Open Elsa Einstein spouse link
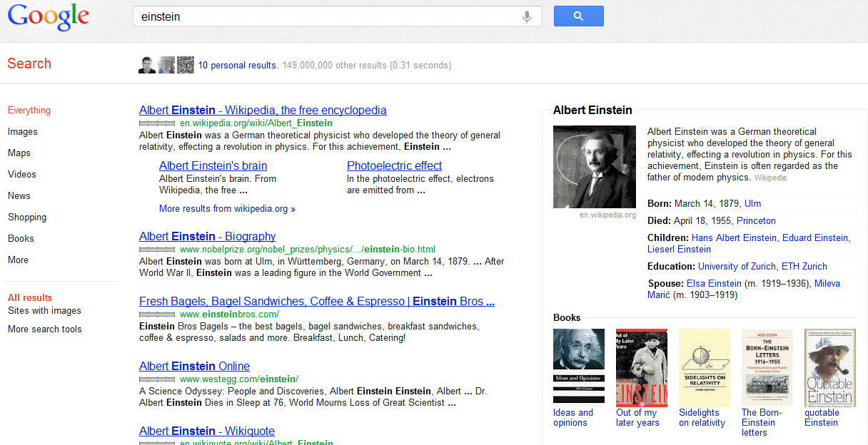Image resolution: width=868 pixels, height=445 pixels. tap(714, 284)
